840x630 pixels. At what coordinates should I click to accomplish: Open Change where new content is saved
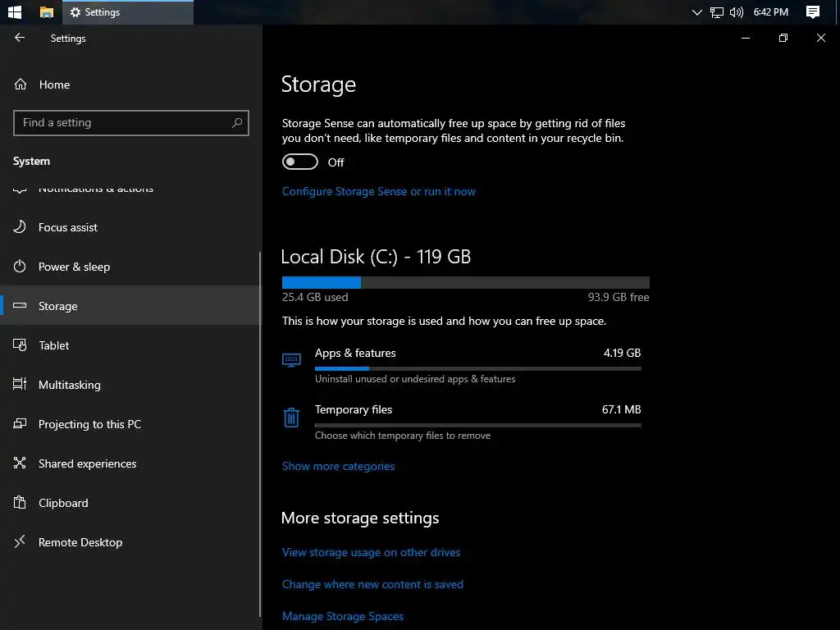coord(373,584)
